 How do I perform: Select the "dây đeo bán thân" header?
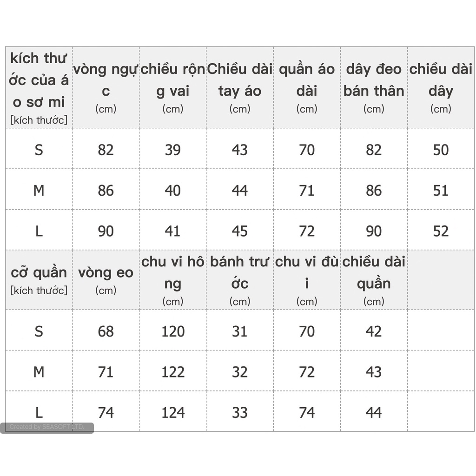click(x=374, y=87)
